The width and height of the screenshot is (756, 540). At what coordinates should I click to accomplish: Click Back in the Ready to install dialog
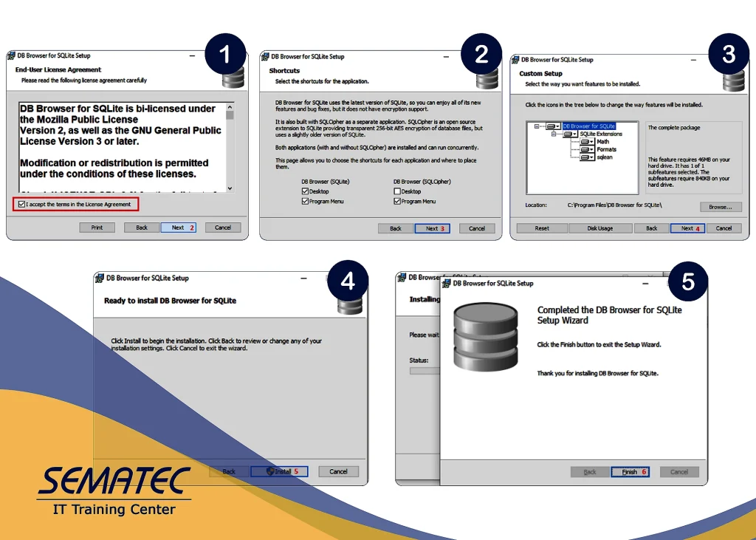point(229,471)
